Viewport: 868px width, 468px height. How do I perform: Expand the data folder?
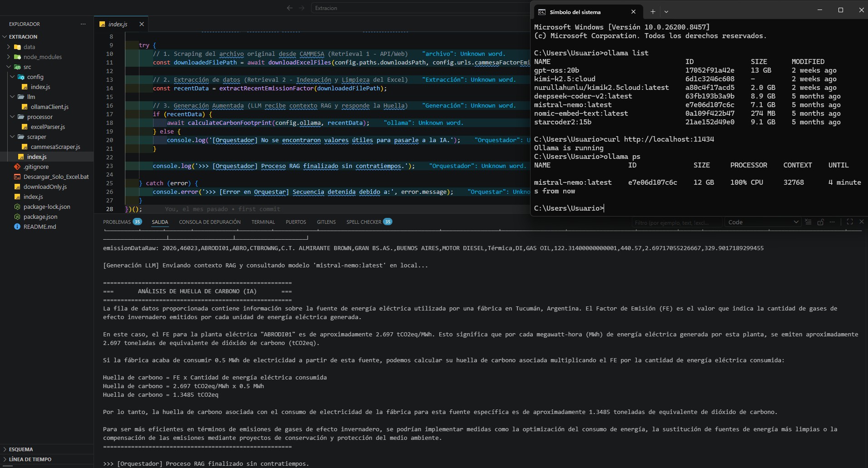(x=9, y=47)
